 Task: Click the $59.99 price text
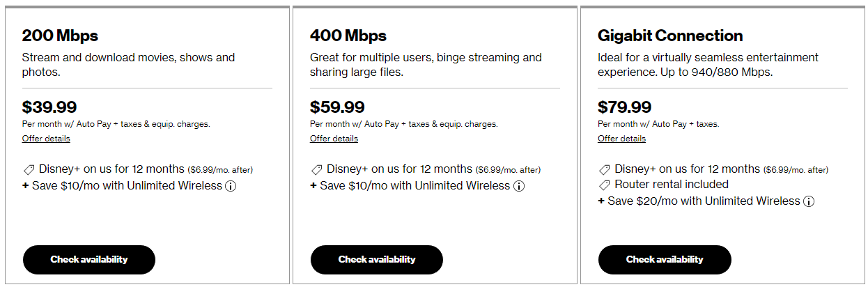[x=337, y=107]
